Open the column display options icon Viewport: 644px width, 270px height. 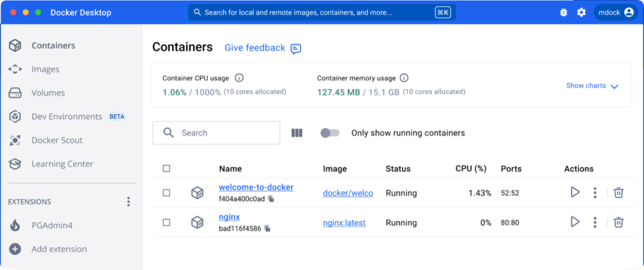[x=297, y=133]
